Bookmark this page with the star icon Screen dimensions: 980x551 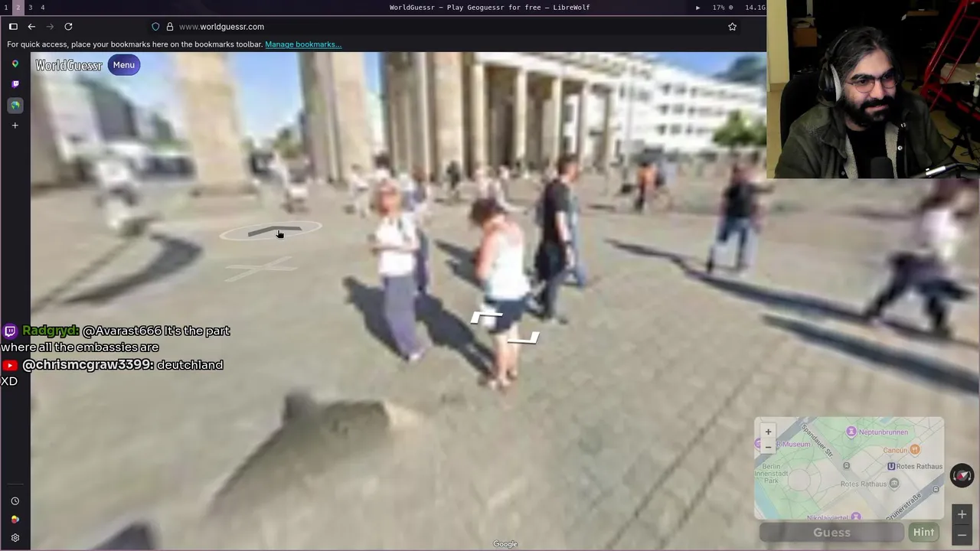pos(732,27)
